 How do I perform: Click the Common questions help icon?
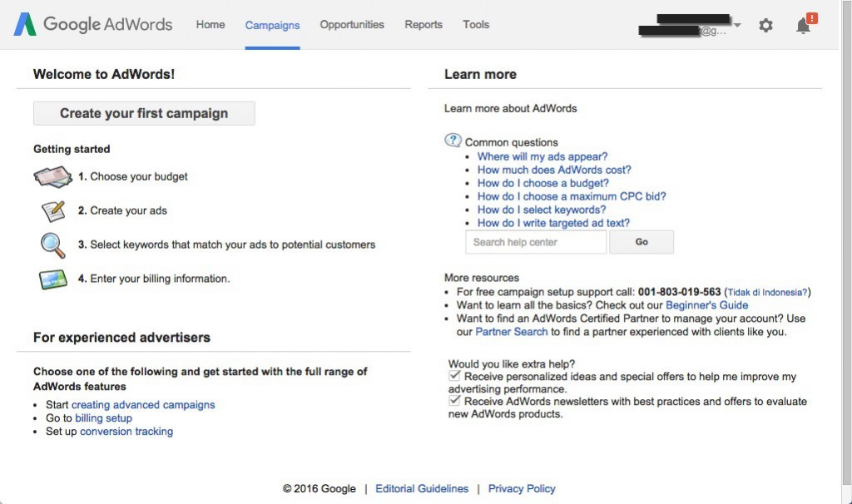pyautogui.click(x=453, y=141)
